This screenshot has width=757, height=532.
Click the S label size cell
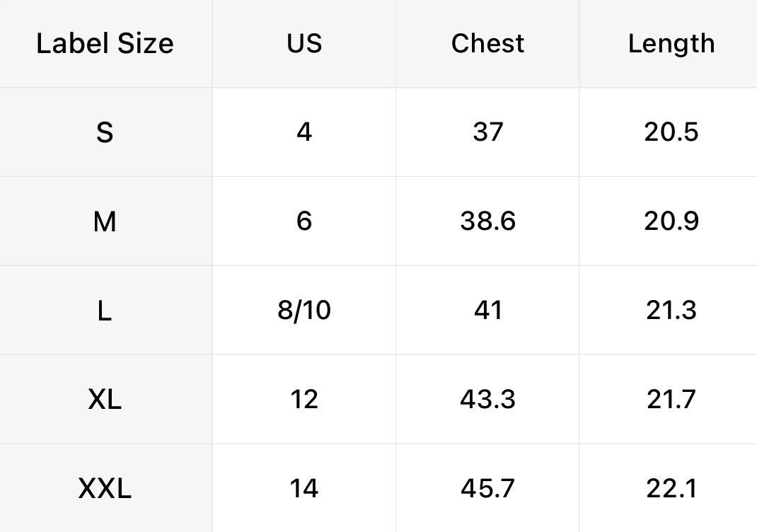pos(105,132)
